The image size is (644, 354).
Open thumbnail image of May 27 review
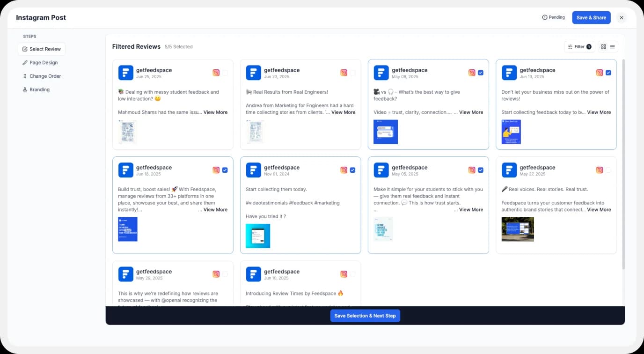pos(517,229)
